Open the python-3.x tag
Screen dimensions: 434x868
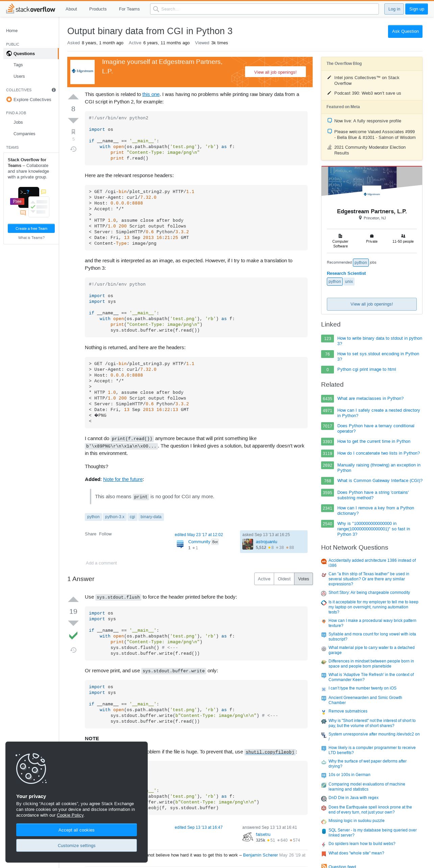coord(115,517)
